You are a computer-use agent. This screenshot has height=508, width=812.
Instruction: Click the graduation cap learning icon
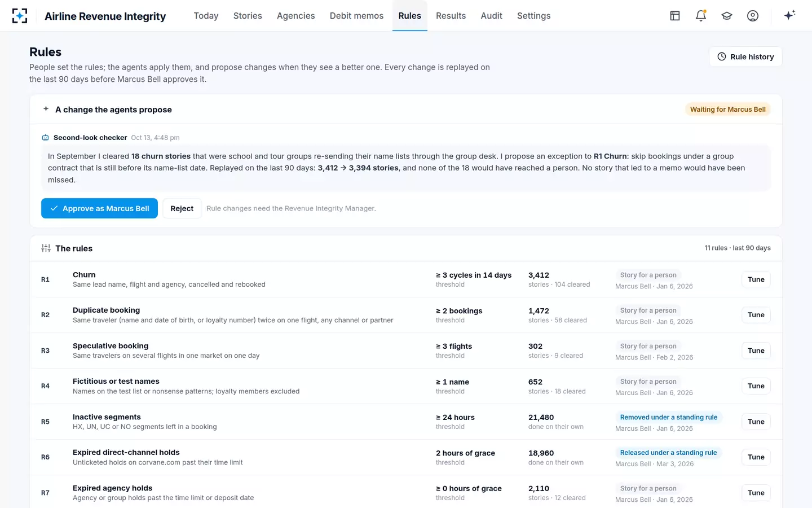coord(727,16)
